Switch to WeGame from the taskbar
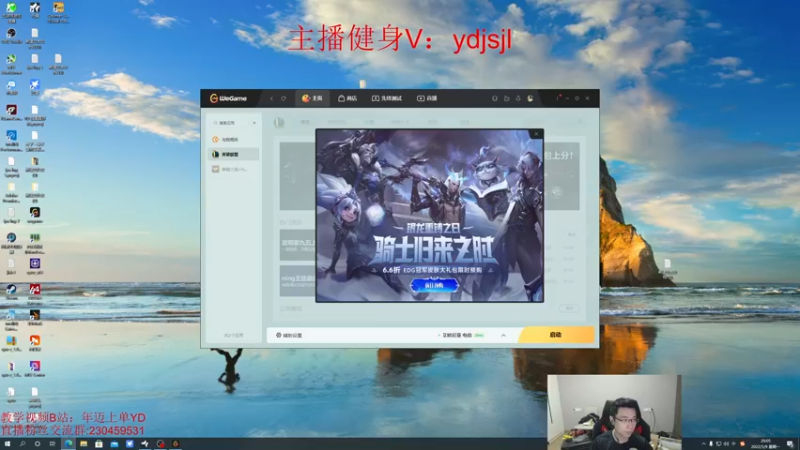This screenshot has width=800, height=450. point(176,444)
